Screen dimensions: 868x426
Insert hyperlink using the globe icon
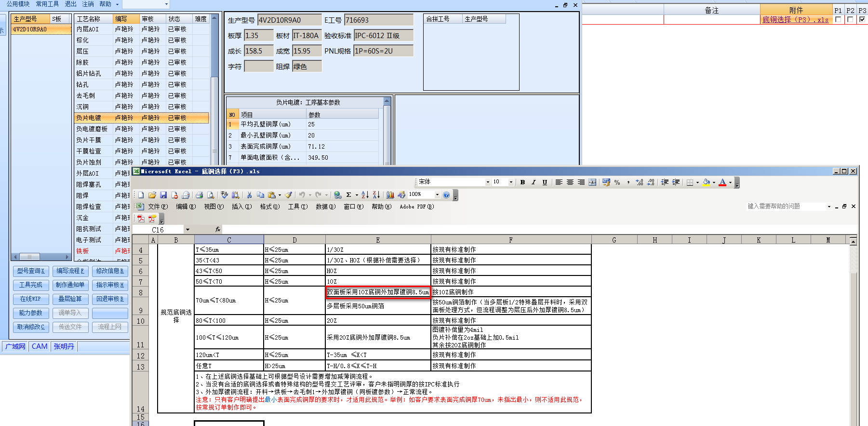[x=337, y=195]
